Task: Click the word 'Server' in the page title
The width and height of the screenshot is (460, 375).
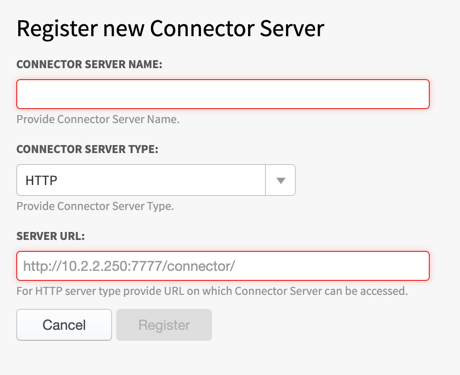Action: point(292,29)
